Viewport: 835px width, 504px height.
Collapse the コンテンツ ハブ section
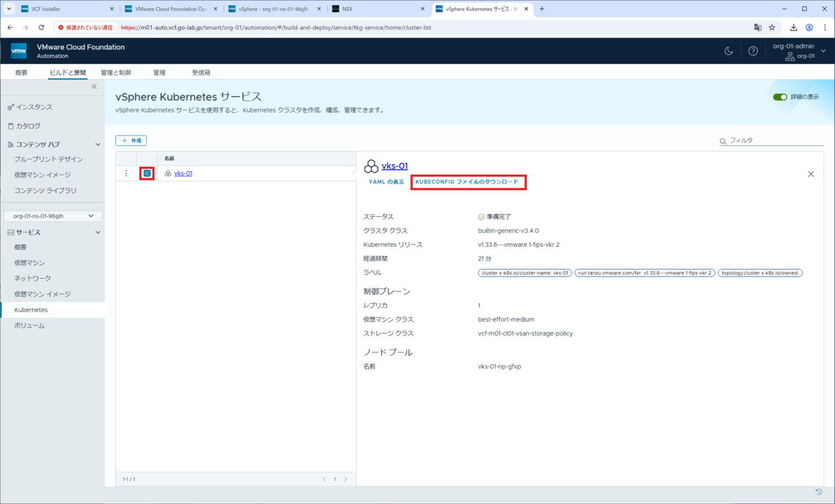coord(97,145)
